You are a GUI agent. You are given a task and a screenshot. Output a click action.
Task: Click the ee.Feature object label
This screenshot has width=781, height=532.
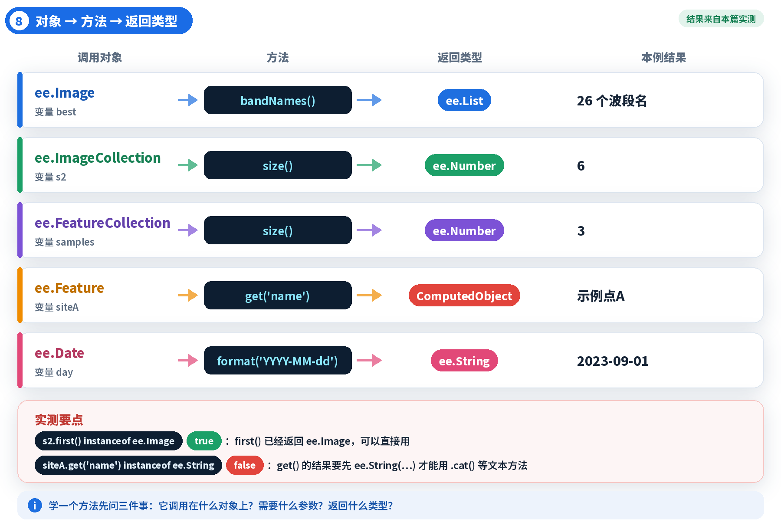pyautogui.click(x=69, y=288)
